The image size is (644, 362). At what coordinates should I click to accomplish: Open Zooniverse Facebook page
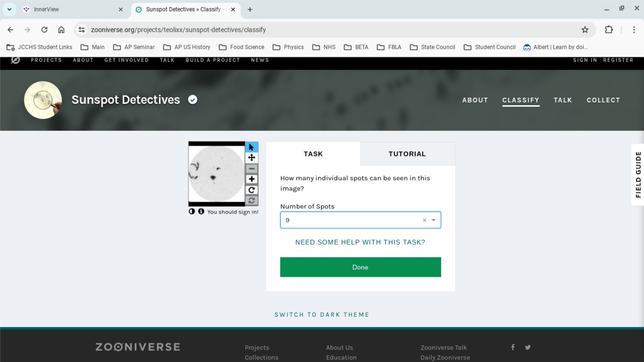513,347
